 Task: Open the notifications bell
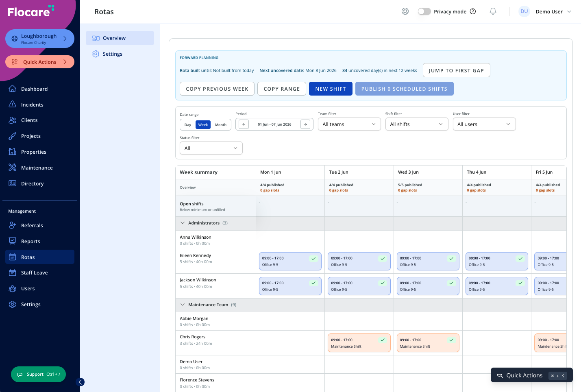[493, 11]
